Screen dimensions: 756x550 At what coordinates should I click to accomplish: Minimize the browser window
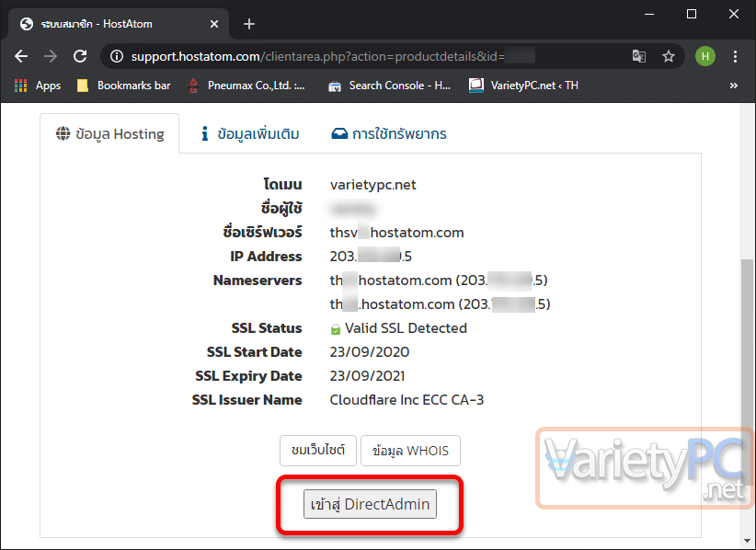point(649,14)
